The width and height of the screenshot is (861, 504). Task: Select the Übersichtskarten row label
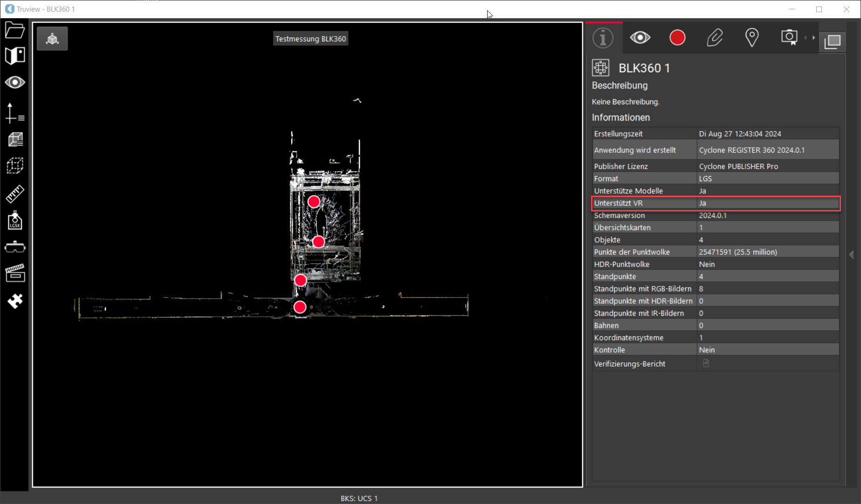click(x=622, y=227)
